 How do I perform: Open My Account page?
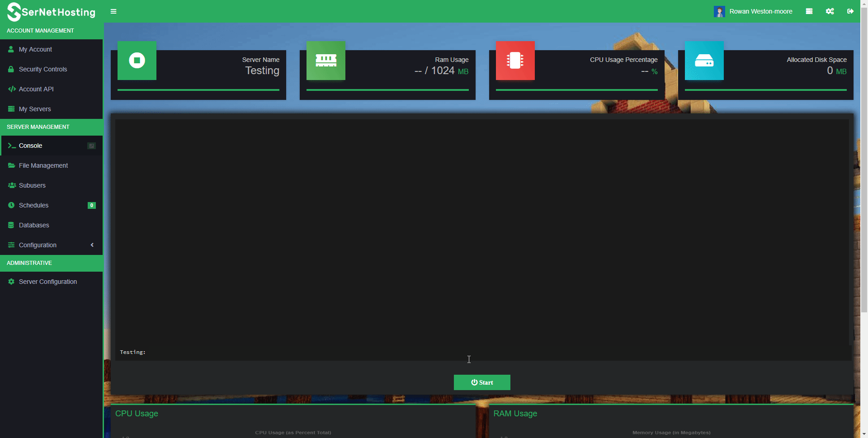(35, 49)
